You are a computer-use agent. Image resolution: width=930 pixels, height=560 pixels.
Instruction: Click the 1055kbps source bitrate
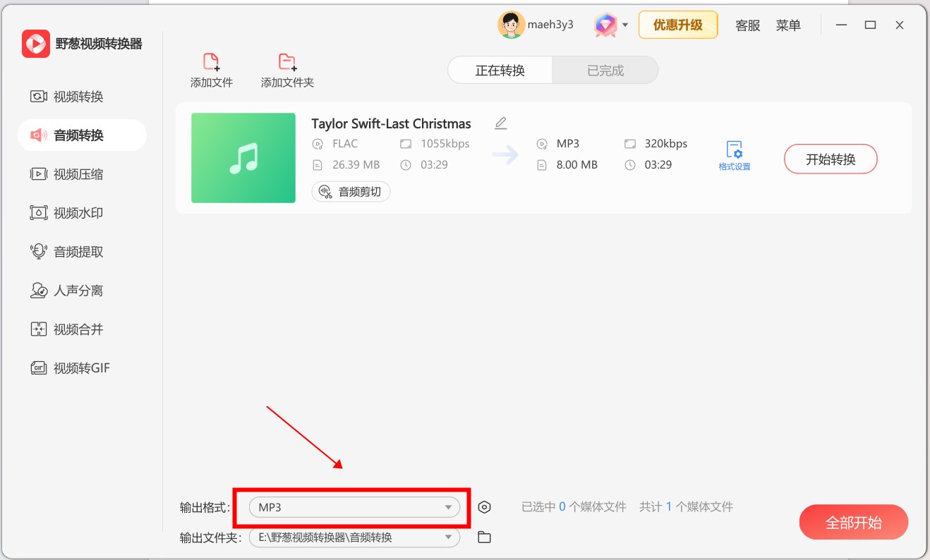point(445,144)
